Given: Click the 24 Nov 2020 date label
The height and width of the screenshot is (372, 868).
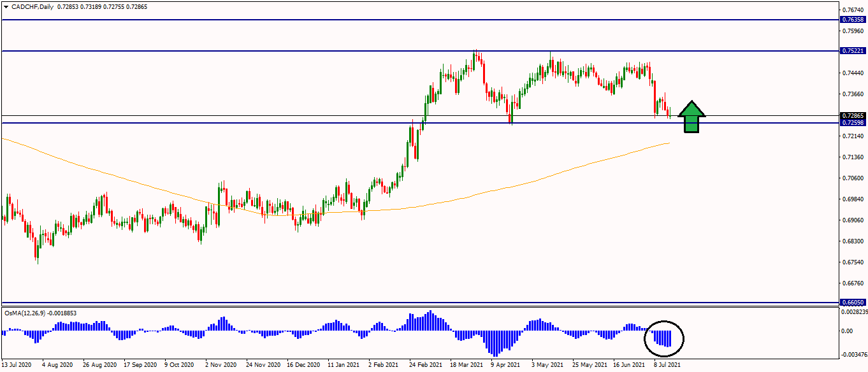Looking at the screenshot, I should coord(263,366).
